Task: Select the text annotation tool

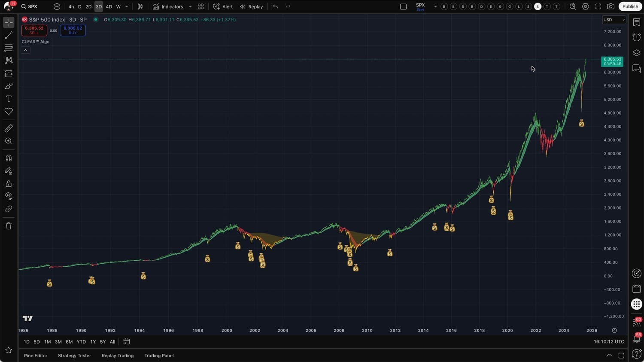Action: coord(9,99)
